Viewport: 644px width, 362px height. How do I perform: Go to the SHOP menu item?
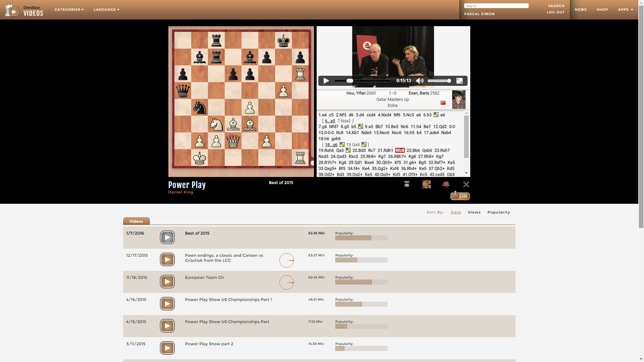pos(602,9)
